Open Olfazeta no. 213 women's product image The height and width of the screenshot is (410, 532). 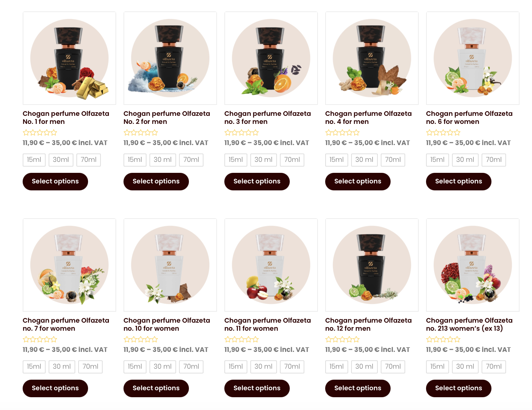(473, 265)
